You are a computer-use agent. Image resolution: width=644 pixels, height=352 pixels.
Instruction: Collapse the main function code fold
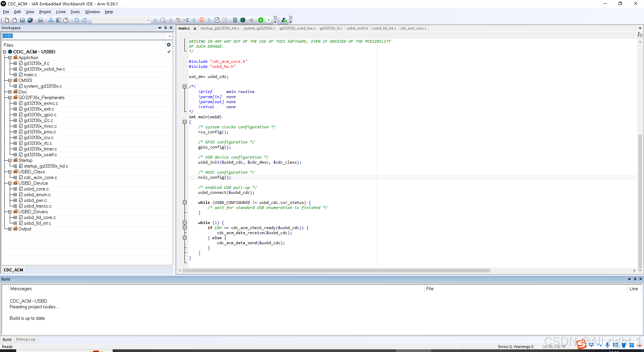[184, 122]
